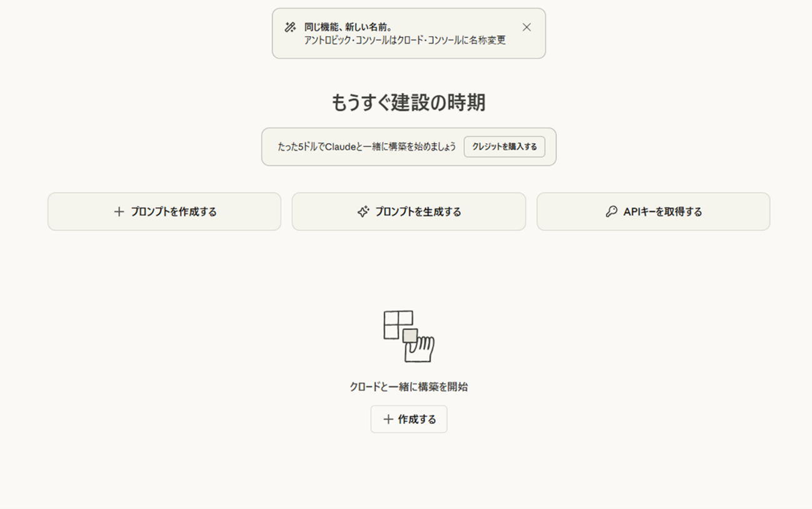Click the word Claude in the credit banner
The height and width of the screenshot is (509, 812).
(x=340, y=147)
